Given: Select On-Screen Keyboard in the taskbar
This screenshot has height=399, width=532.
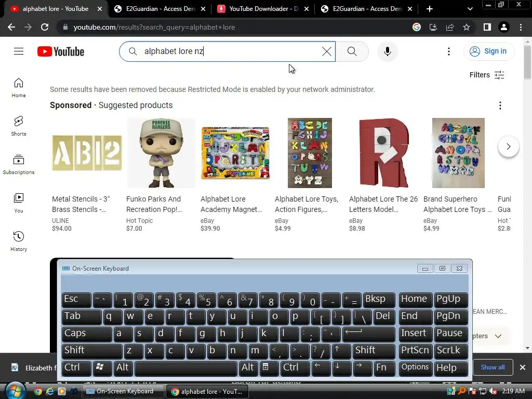Looking at the screenshot, I should click(x=123, y=392).
